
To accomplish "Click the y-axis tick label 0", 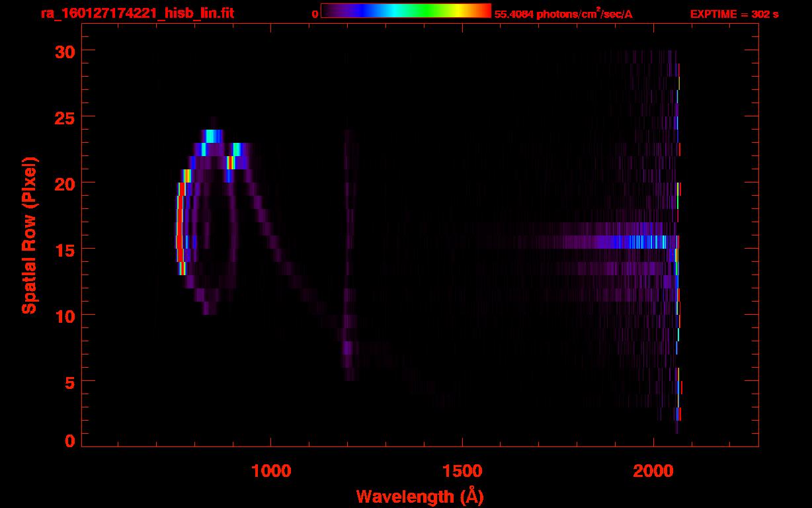I will (69, 441).
